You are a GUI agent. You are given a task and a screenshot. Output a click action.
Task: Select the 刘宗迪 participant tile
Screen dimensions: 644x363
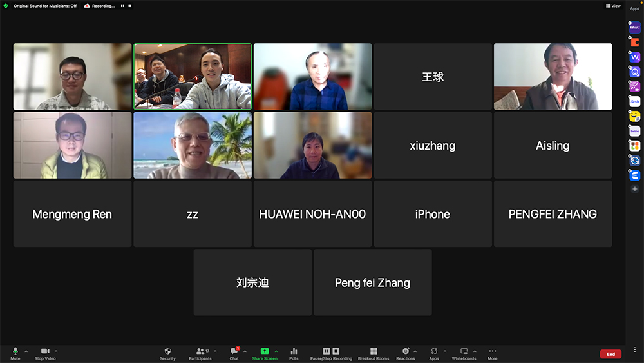pos(252,282)
